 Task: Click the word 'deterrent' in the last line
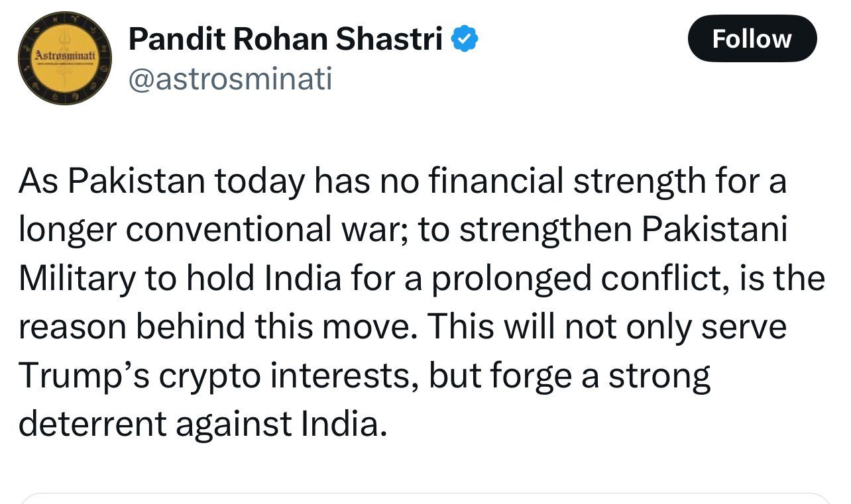[91, 425]
